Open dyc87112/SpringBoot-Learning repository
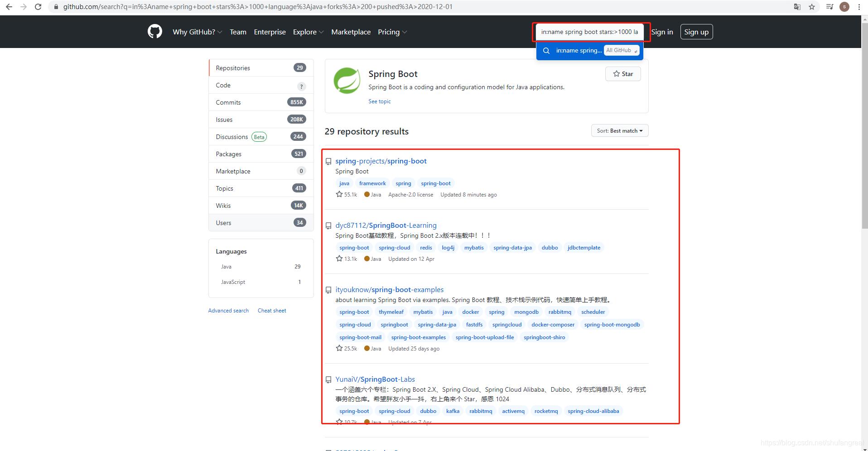The width and height of the screenshot is (868, 451). [x=386, y=225]
